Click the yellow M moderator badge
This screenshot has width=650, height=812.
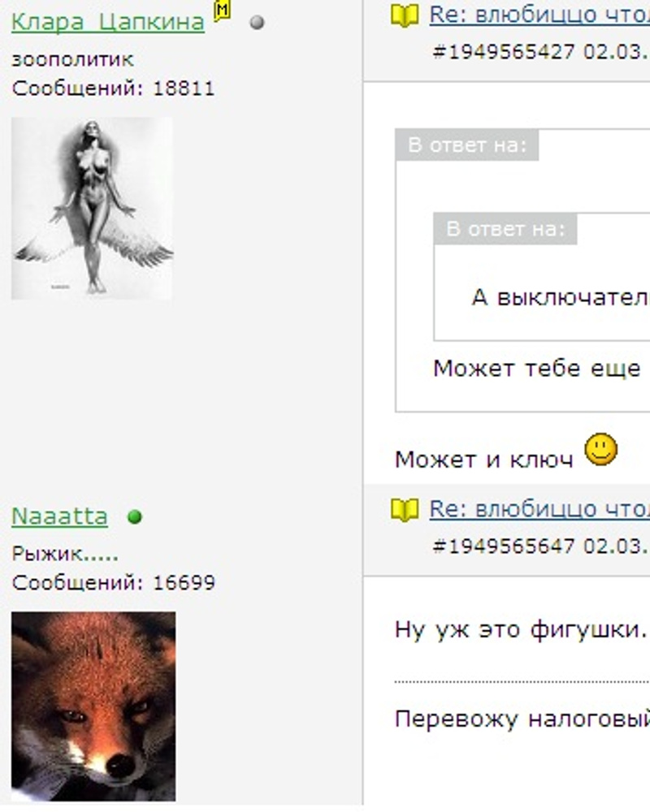coord(222,11)
